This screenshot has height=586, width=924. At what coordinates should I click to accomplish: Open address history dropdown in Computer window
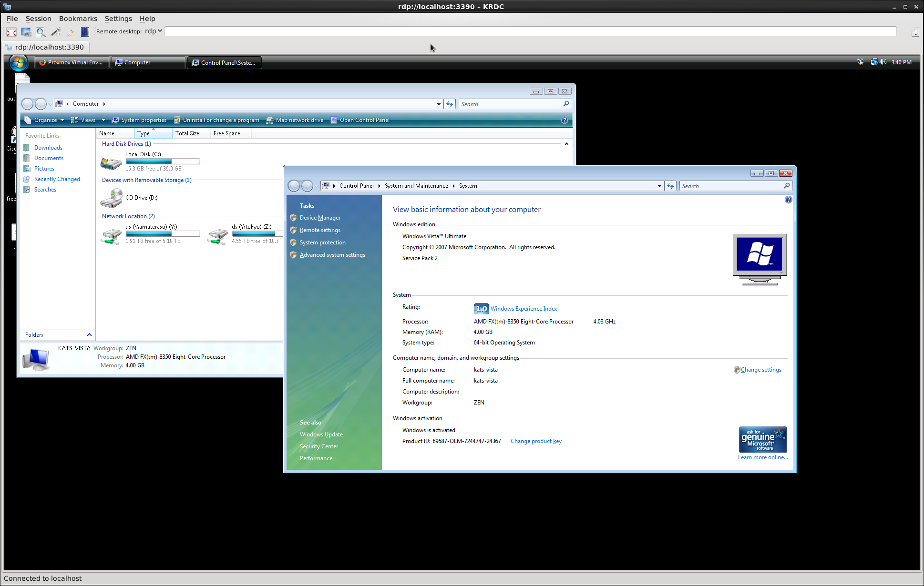tap(439, 104)
